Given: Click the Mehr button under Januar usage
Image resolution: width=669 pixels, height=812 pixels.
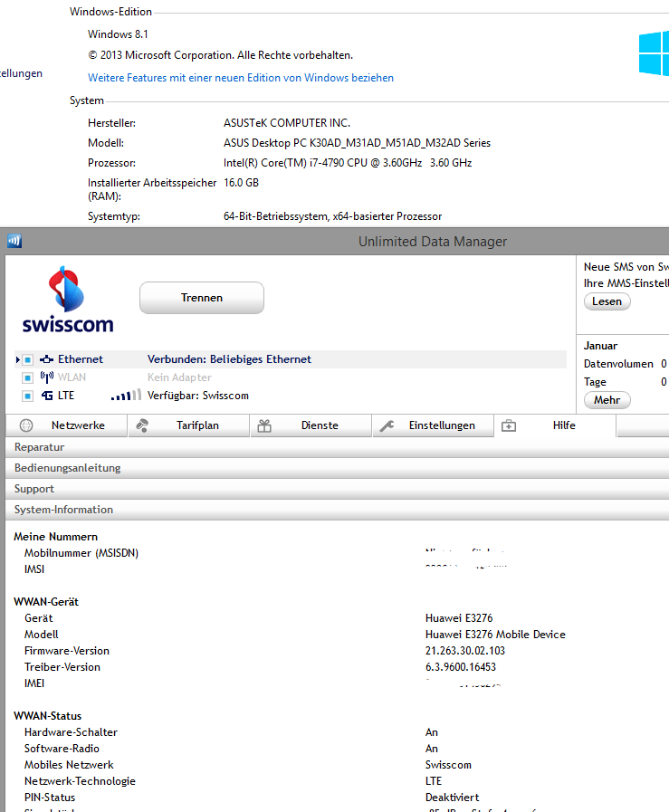Looking at the screenshot, I should pos(607,400).
